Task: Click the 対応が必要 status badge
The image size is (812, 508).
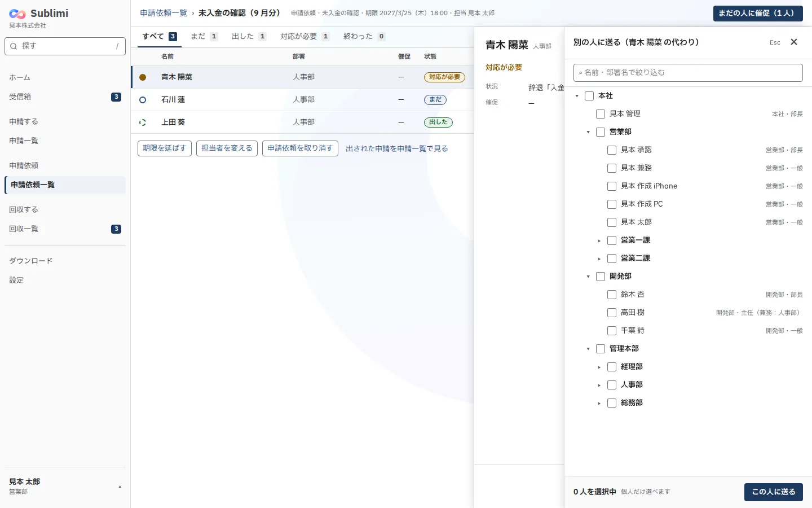Action: (x=444, y=77)
